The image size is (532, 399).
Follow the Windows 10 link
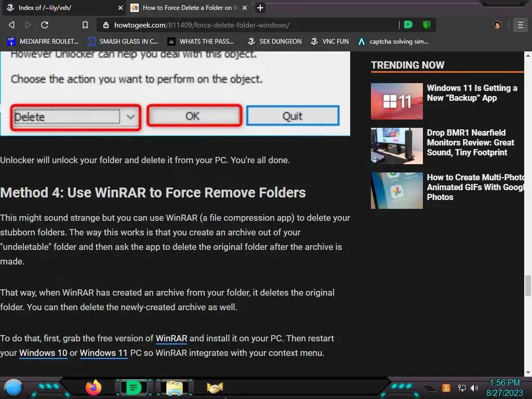(43, 353)
